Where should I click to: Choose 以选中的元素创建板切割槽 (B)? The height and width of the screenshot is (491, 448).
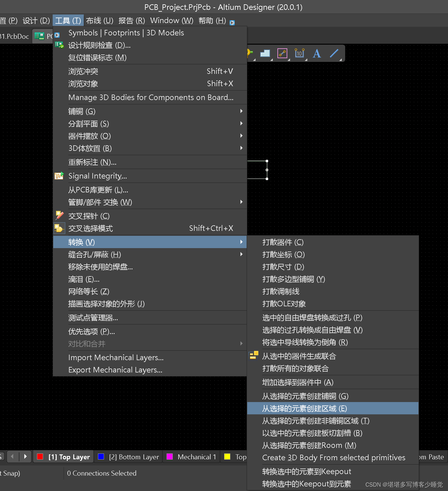click(333, 433)
